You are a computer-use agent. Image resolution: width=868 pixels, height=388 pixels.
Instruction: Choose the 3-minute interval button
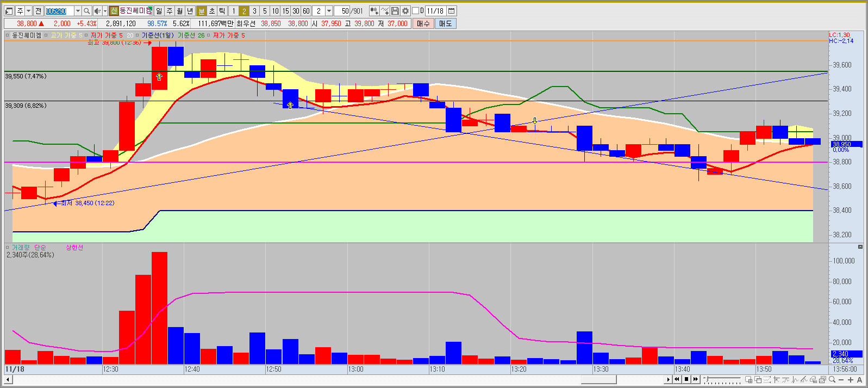(254, 11)
